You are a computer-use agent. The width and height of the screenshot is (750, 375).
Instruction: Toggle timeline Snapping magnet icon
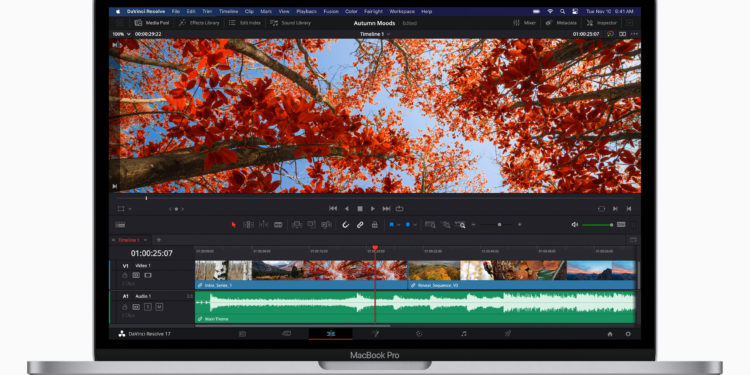click(345, 224)
